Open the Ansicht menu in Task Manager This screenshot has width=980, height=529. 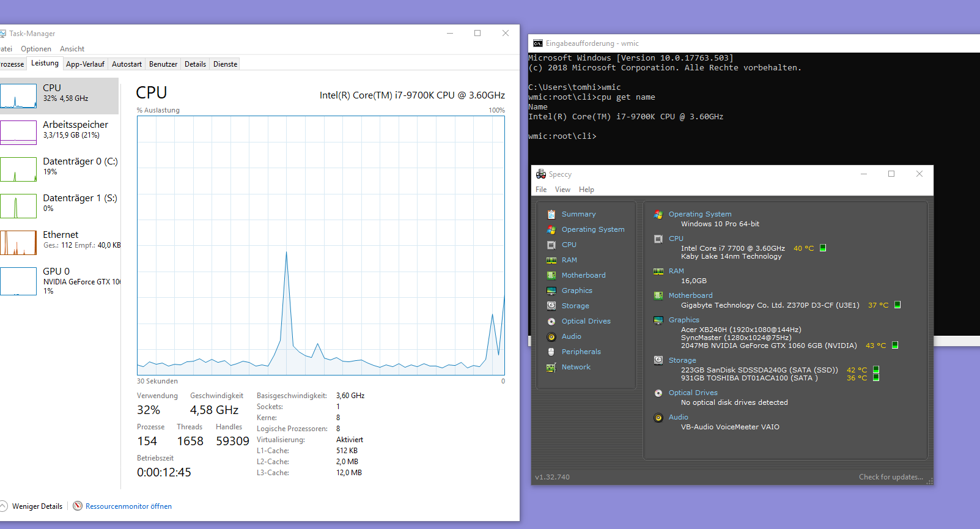point(72,49)
